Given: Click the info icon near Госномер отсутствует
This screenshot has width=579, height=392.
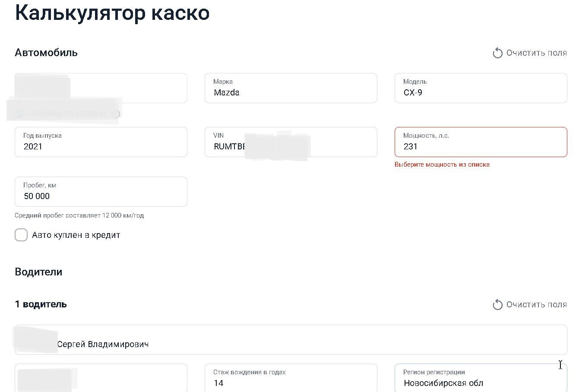Looking at the screenshot, I should tap(116, 114).
